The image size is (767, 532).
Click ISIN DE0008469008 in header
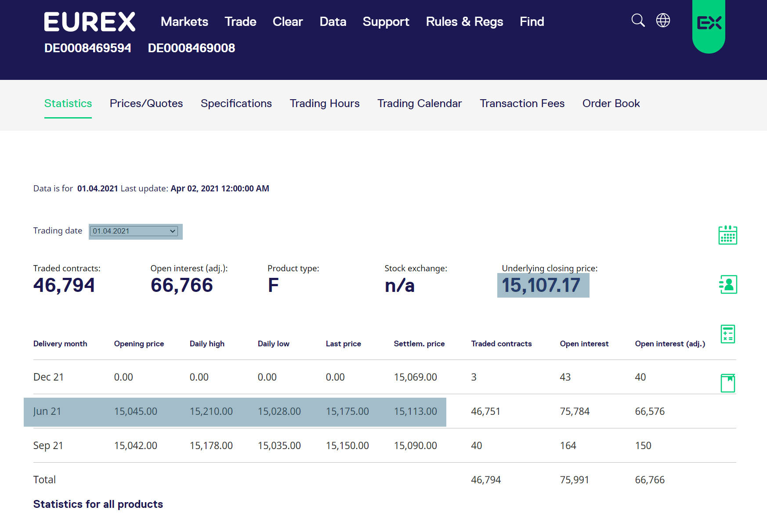[191, 48]
